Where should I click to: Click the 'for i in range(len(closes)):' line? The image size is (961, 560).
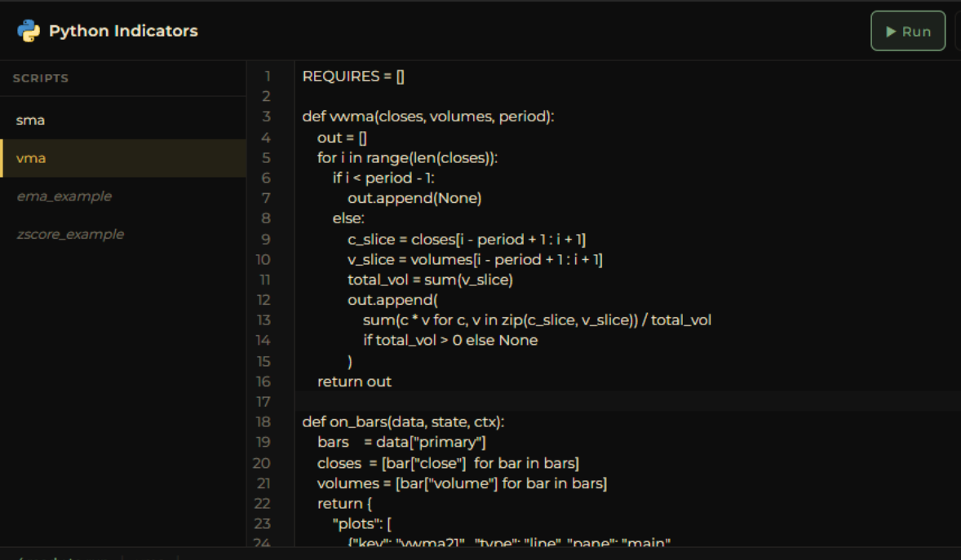(408, 157)
